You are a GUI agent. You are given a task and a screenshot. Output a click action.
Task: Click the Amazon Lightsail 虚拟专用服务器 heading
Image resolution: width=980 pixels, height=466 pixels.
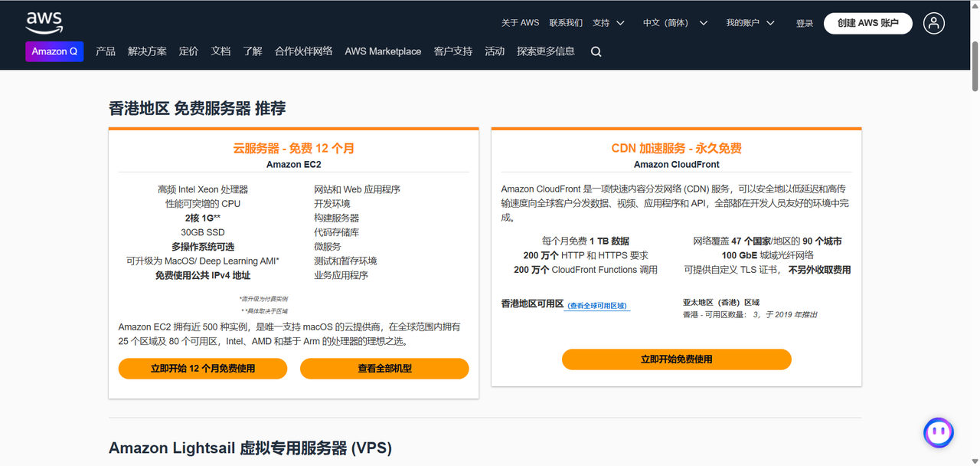click(250, 448)
